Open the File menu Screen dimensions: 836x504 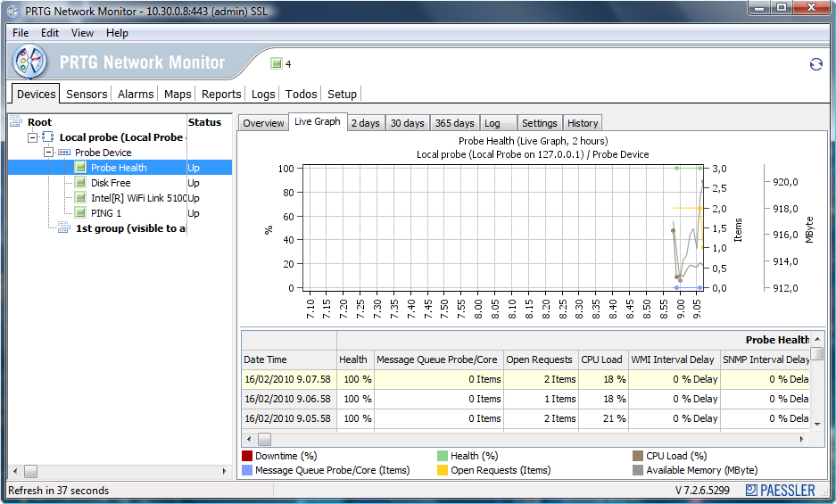[21, 33]
